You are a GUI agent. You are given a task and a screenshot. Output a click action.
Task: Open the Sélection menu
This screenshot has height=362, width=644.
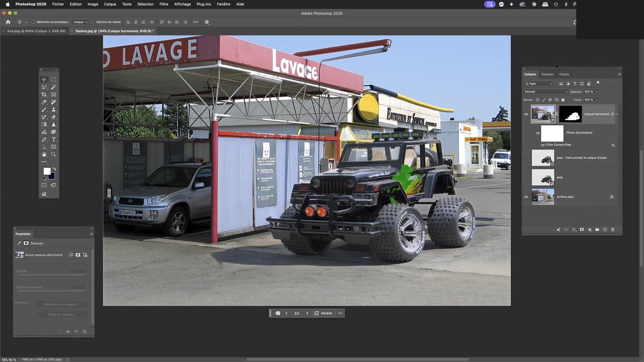point(145,4)
